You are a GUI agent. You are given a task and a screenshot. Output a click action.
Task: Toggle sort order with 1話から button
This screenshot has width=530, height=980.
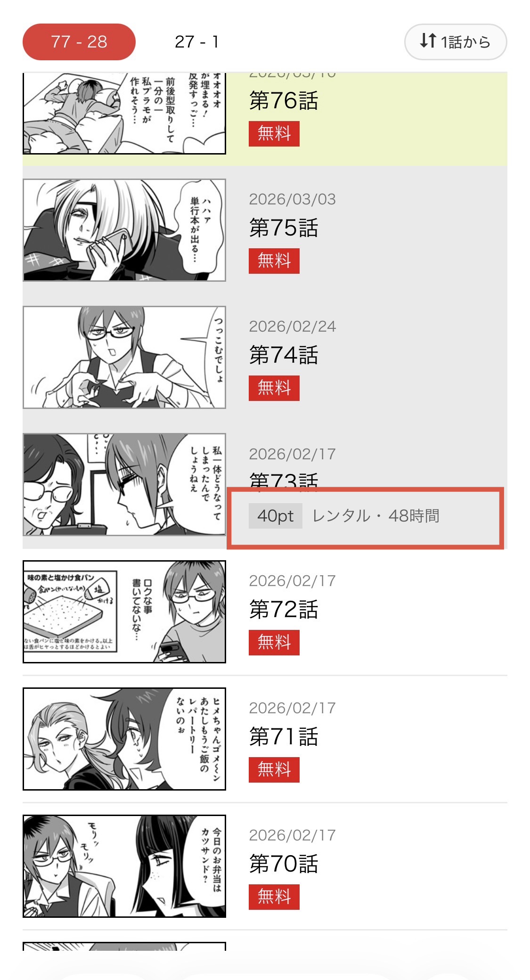coord(456,42)
